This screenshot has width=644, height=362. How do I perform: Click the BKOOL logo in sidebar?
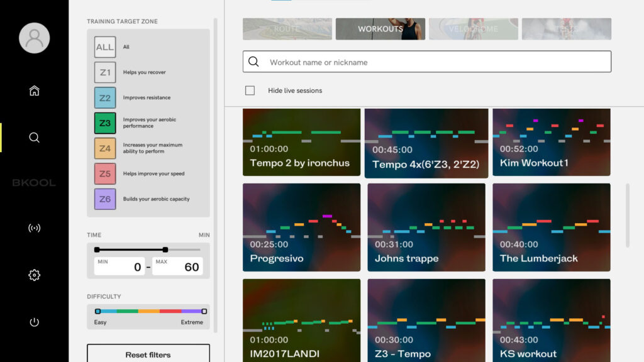point(34,183)
